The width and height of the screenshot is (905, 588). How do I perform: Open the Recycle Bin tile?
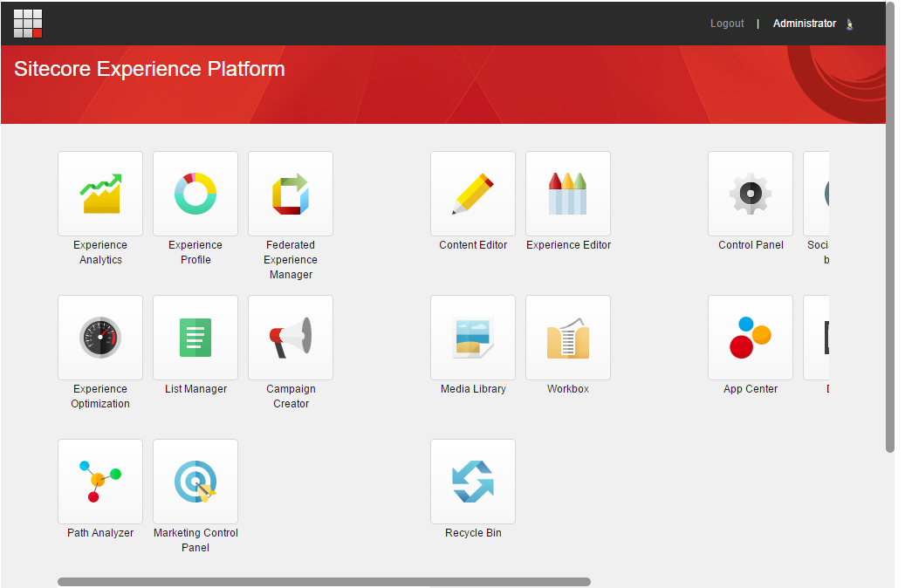tap(473, 482)
